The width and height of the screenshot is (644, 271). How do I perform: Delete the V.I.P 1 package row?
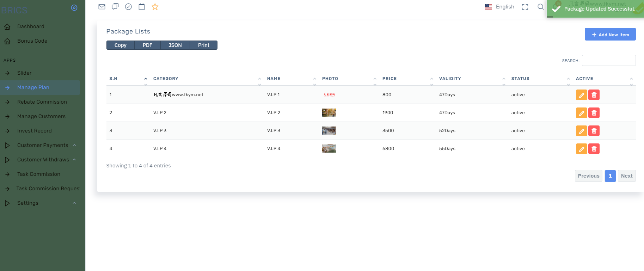(x=594, y=95)
